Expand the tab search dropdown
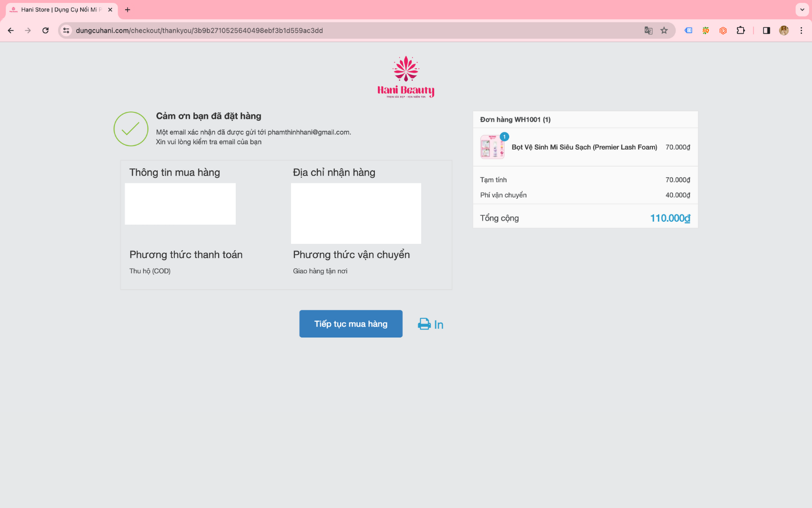Image resolution: width=812 pixels, height=508 pixels. 802,10
